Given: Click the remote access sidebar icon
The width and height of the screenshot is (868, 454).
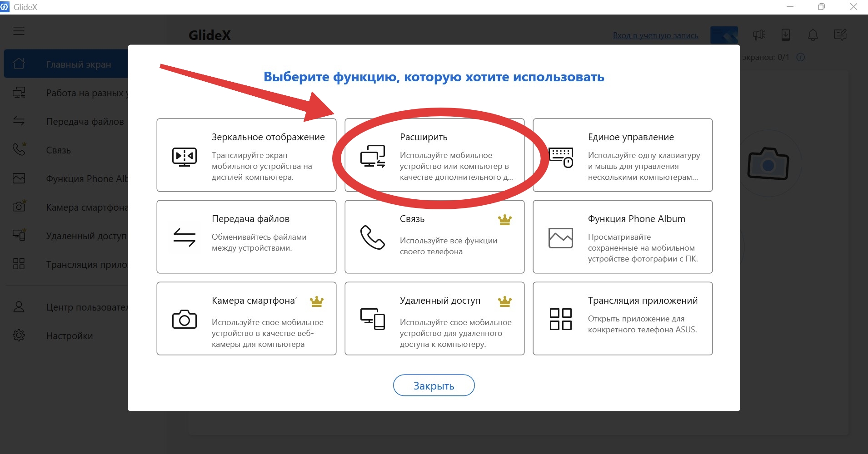Looking at the screenshot, I should (x=19, y=235).
